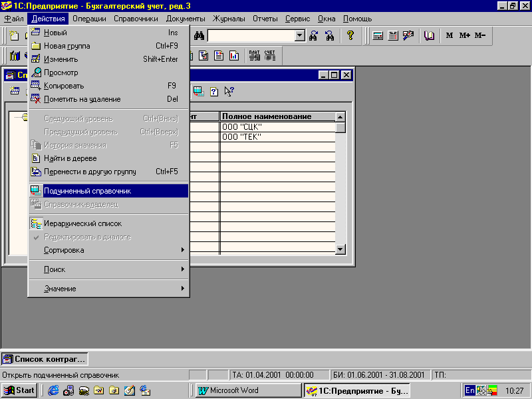Click the ТА date status bar field
Image resolution: width=532 pixels, height=399 pixels.
pyautogui.click(x=279, y=375)
